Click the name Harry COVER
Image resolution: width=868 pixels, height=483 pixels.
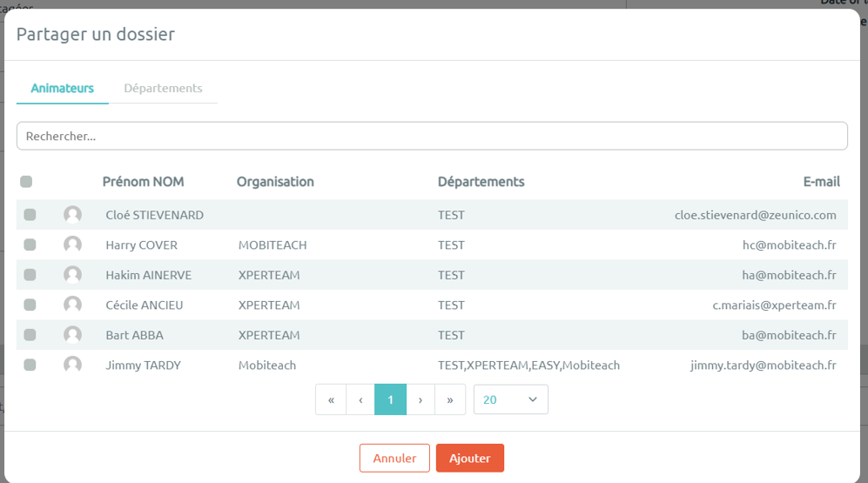(141, 245)
